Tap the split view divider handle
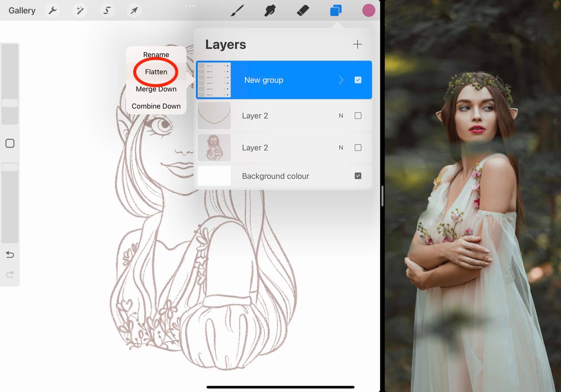The image size is (561, 392). click(x=382, y=196)
